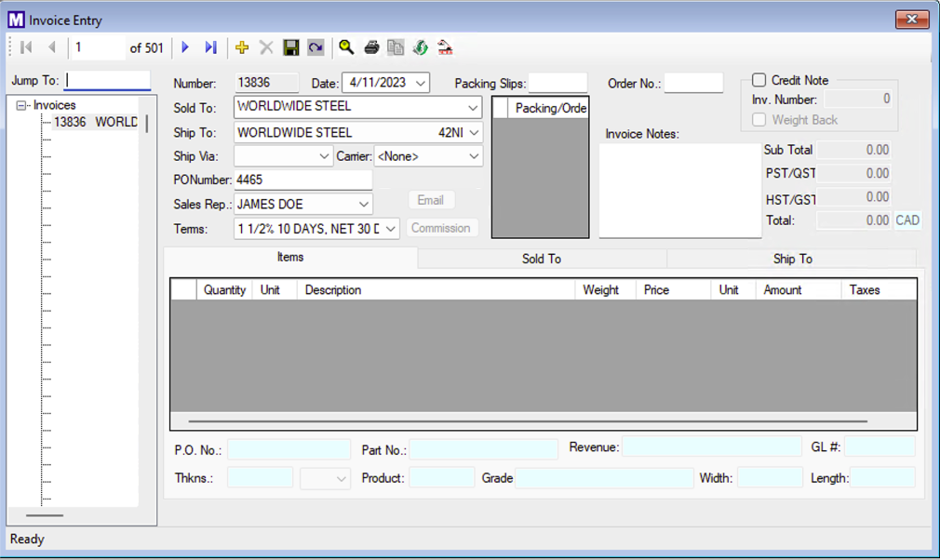Viewport: 940px width, 560px height.
Task: Select invoice 13836 in the tree
Action: coord(94,123)
